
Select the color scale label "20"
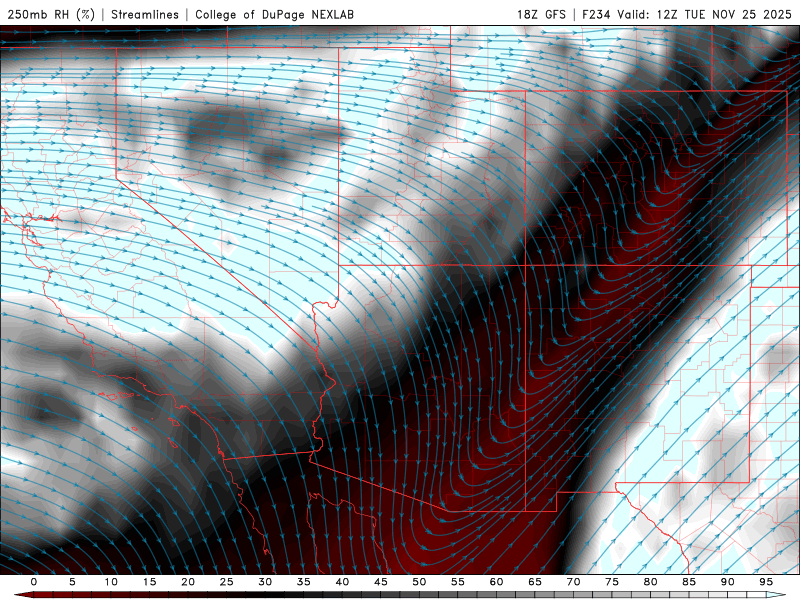[188, 582]
